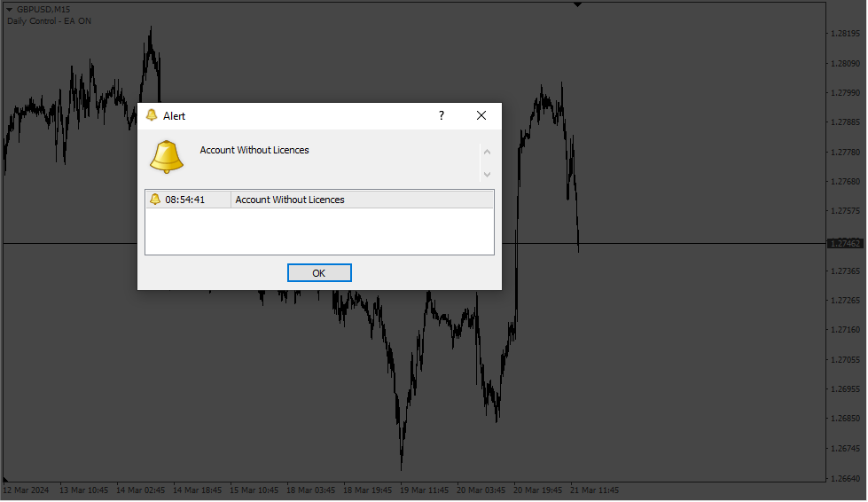Click the date label 18 Mar 19:45
This screenshot has width=868, height=502.
click(x=368, y=490)
